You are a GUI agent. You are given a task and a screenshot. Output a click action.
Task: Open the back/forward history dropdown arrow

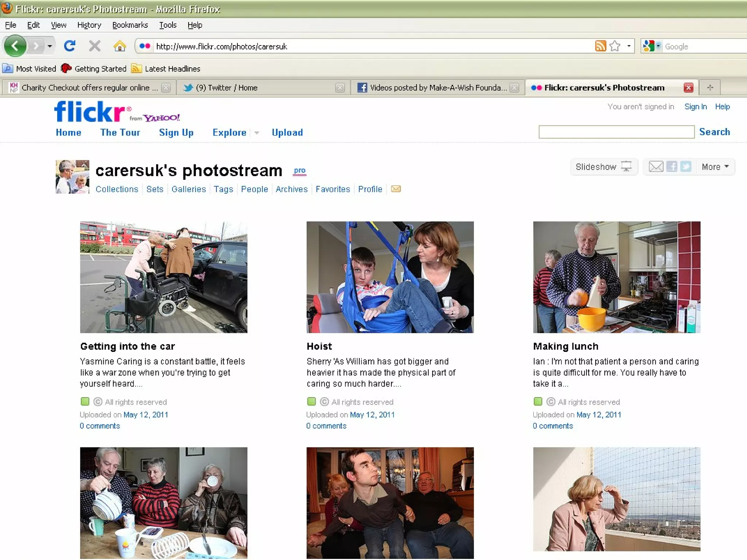coord(50,46)
